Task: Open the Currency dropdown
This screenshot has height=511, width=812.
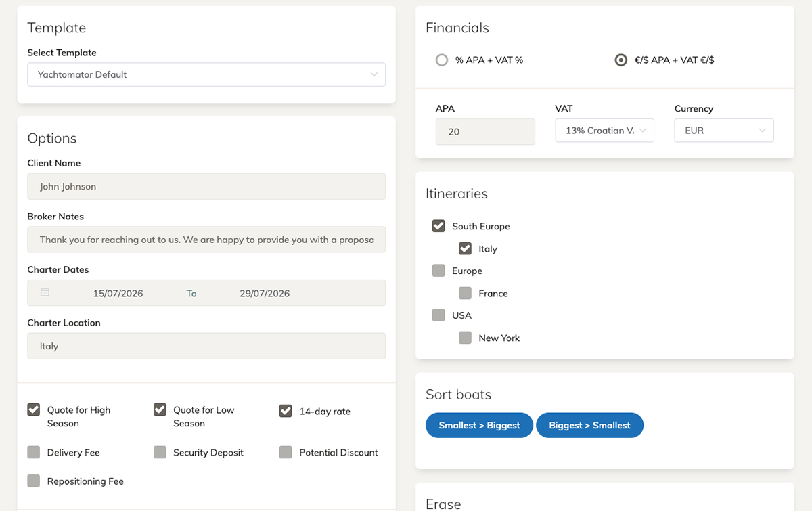Action: (724, 131)
